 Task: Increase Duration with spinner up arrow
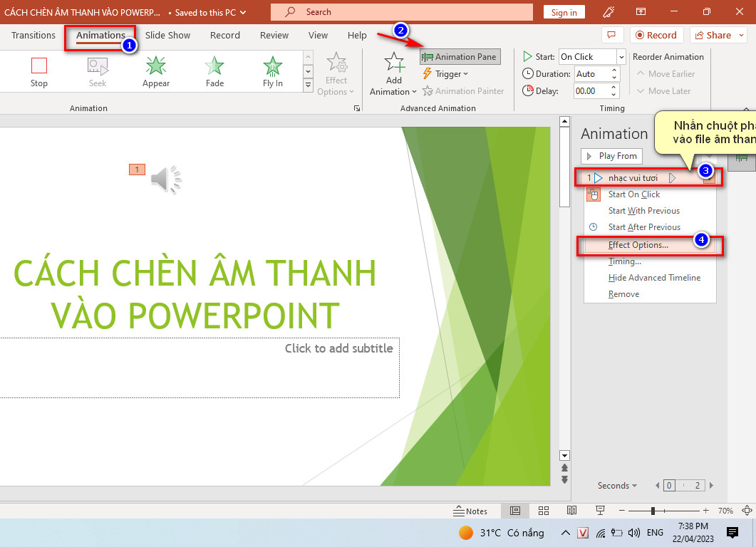pyautogui.click(x=614, y=71)
